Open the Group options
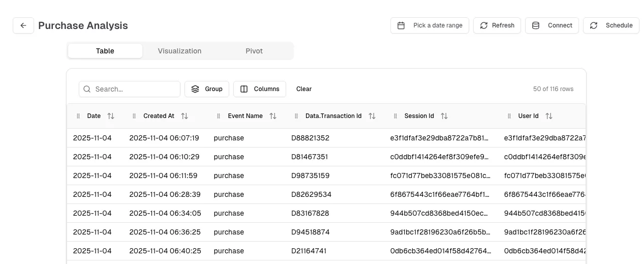The width and height of the screenshot is (644, 264). coord(207,89)
